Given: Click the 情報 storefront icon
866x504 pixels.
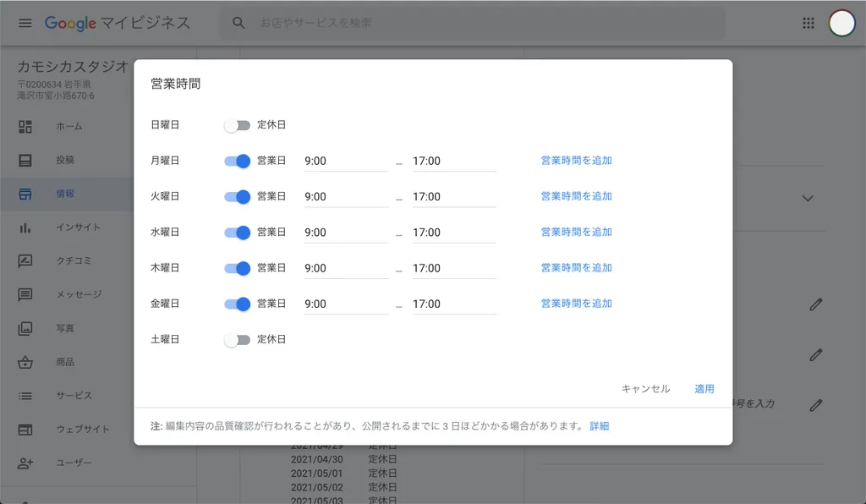Looking at the screenshot, I should 25,194.
